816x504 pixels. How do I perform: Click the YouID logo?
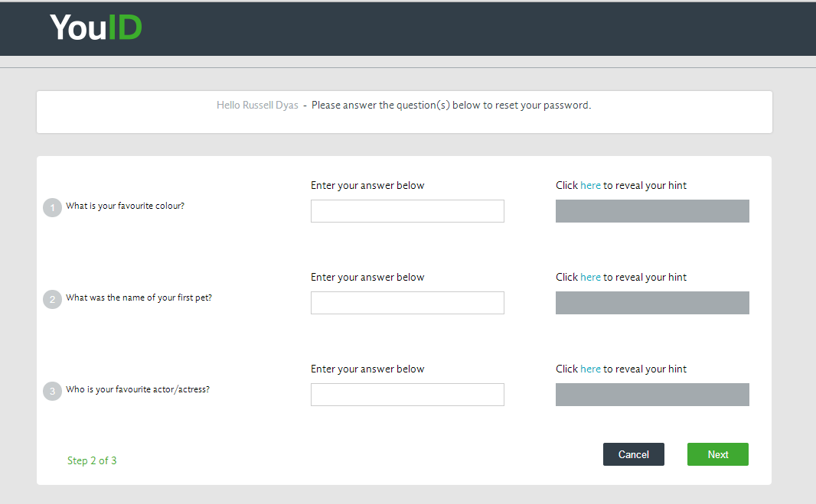(x=96, y=27)
